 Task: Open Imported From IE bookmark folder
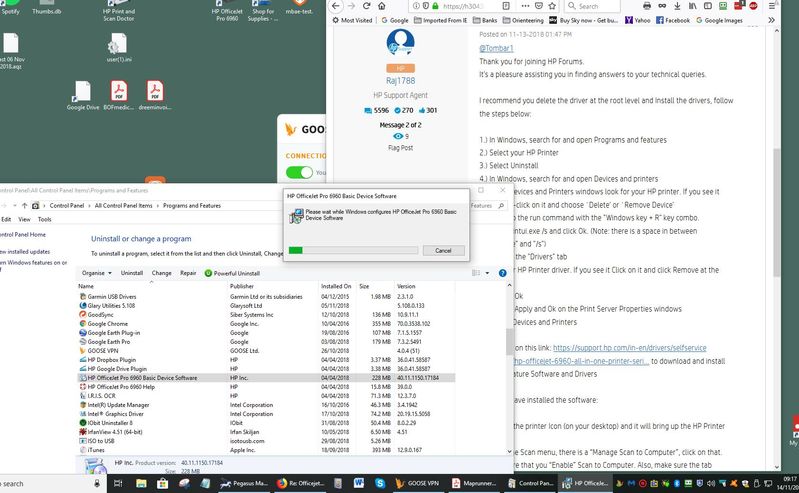click(440, 20)
